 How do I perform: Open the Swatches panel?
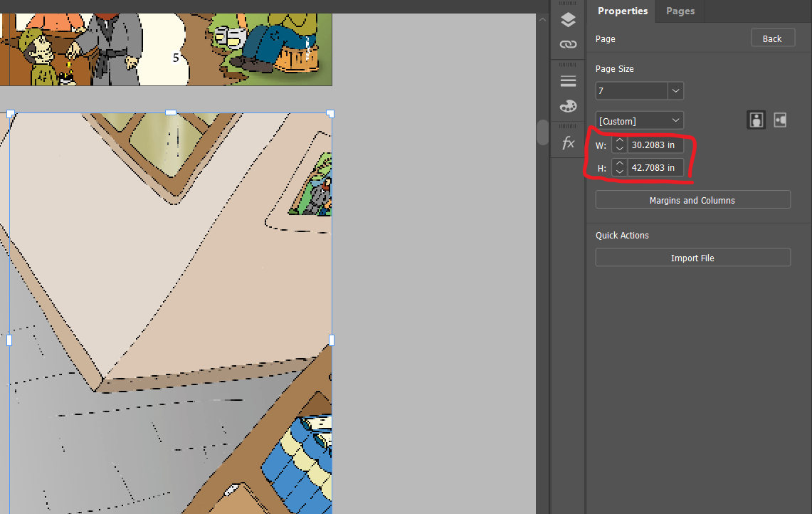pos(567,105)
